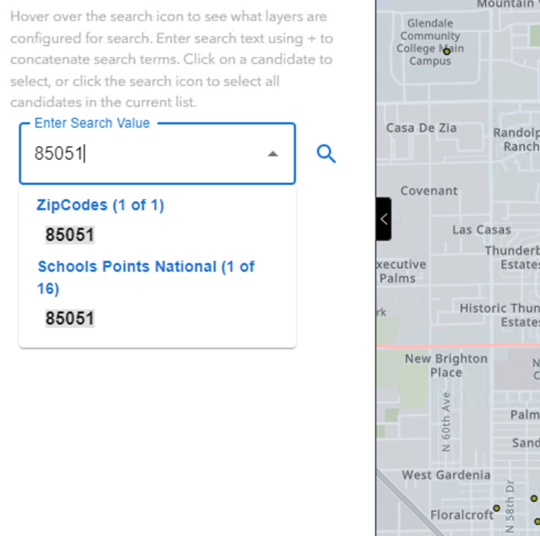Select 85051 candidate under ZipCodes

(70, 235)
